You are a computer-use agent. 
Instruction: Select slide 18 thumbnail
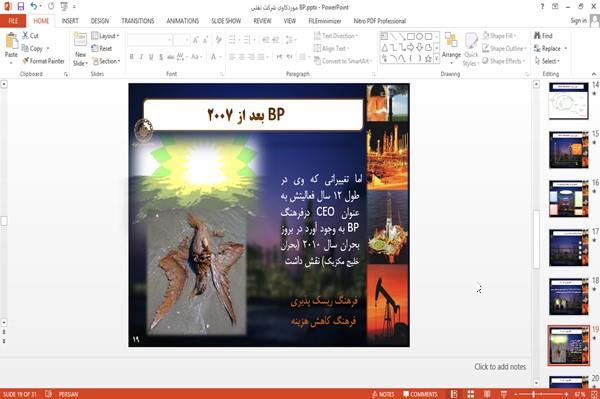(569, 296)
